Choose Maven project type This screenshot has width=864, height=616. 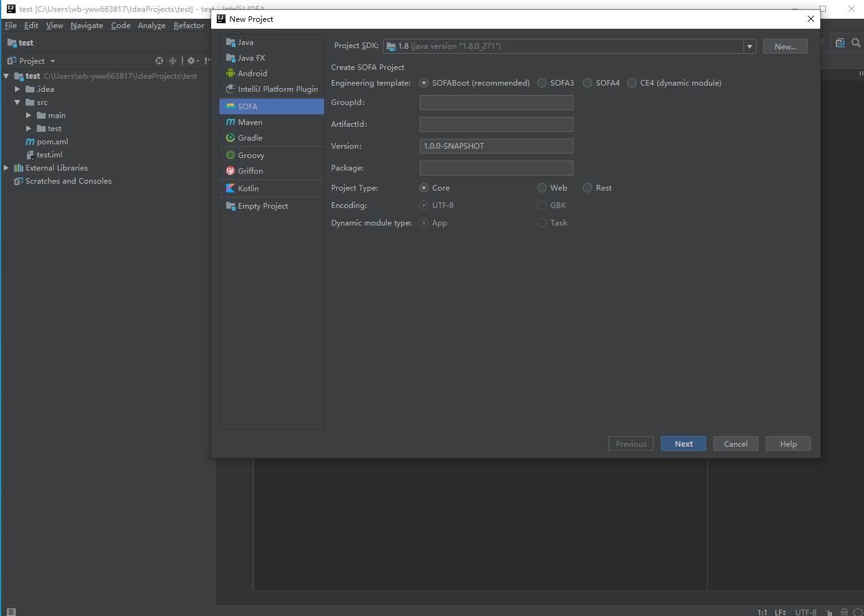(272, 122)
